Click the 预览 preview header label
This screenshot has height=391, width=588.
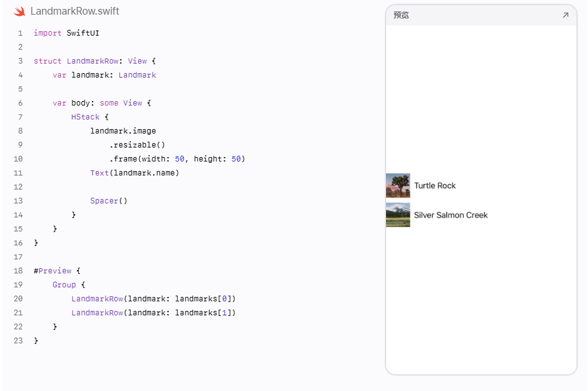[401, 15]
